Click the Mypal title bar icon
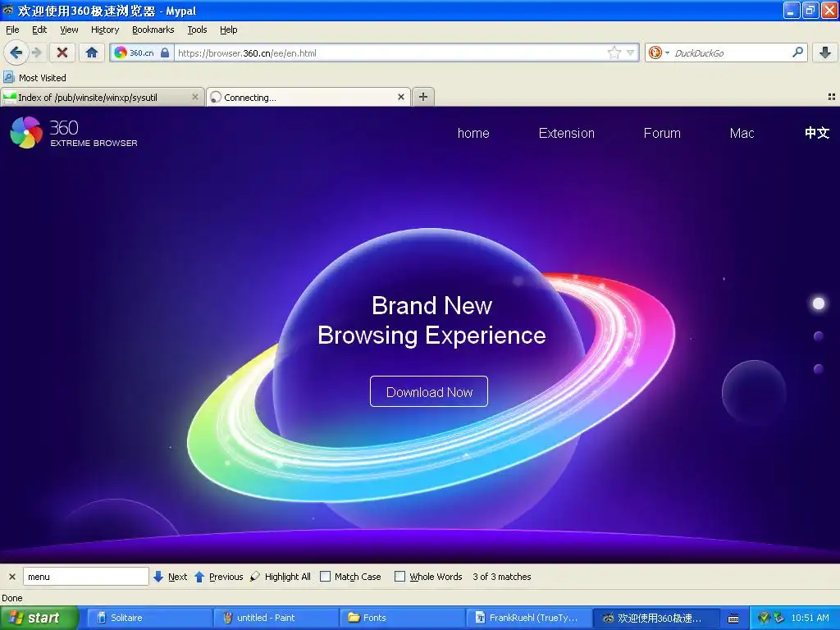Viewport: 840px width, 630px height. (8, 10)
